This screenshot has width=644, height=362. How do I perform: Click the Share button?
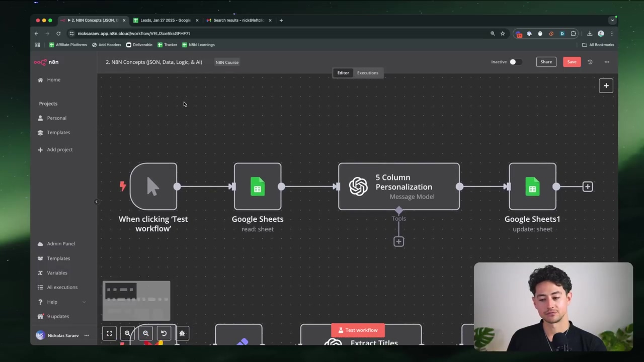pyautogui.click(x=546, y=62)
